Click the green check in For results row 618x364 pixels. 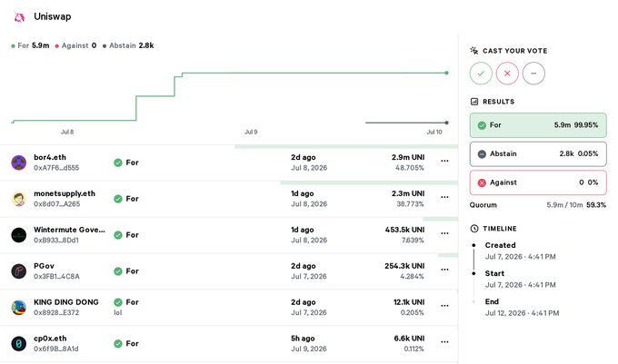point(482,125)
